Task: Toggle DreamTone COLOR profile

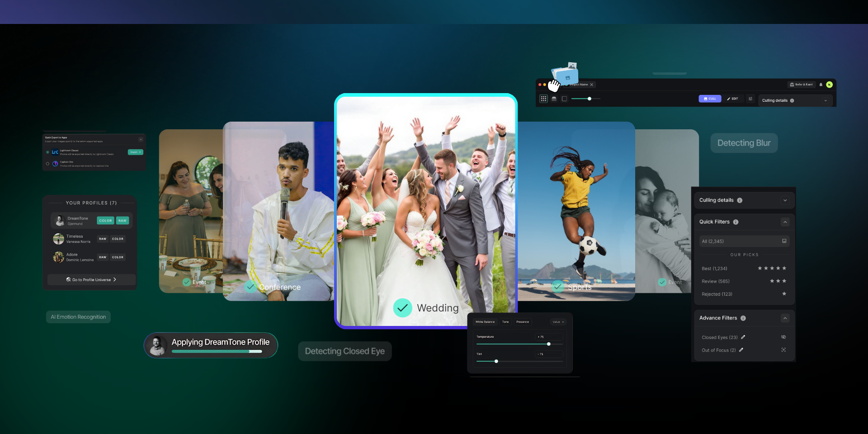Action: click(x=105, y=221)
